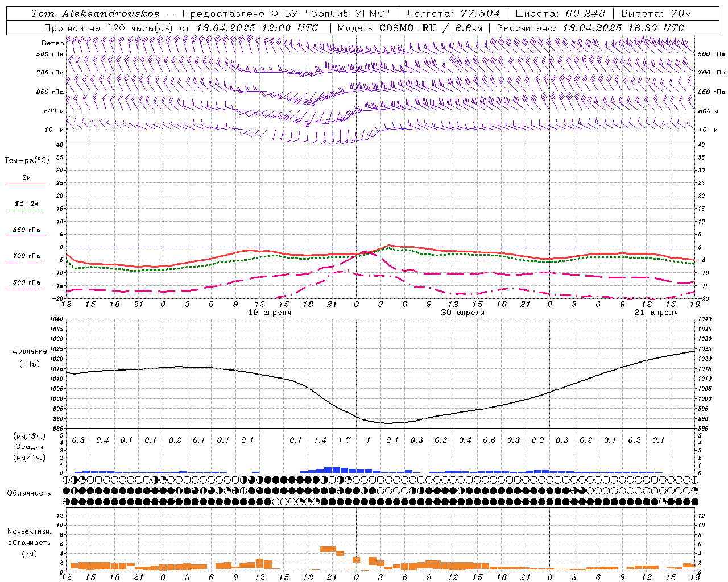728x582 pixels.
Task: Click the 0.6 precipitation value
Action: [x=489, y=440]
